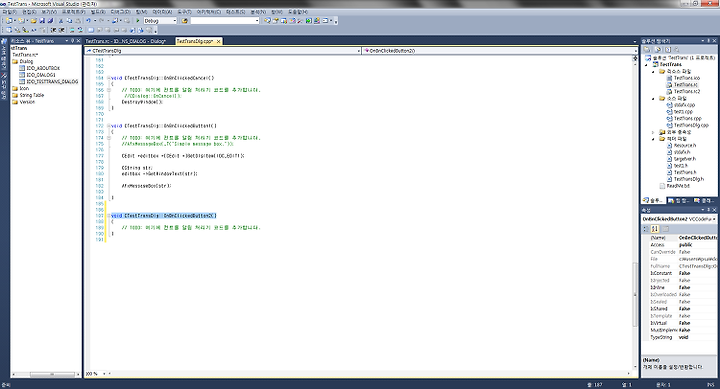Click the Undo arrow icon
This screenshot has width=720, height=389.
point(88,21)
